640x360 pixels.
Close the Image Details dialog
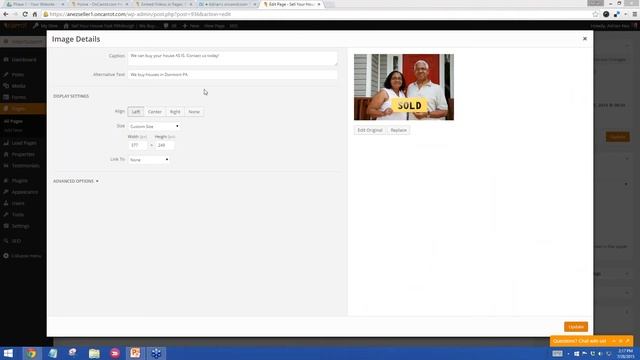[x=584, y=39]
